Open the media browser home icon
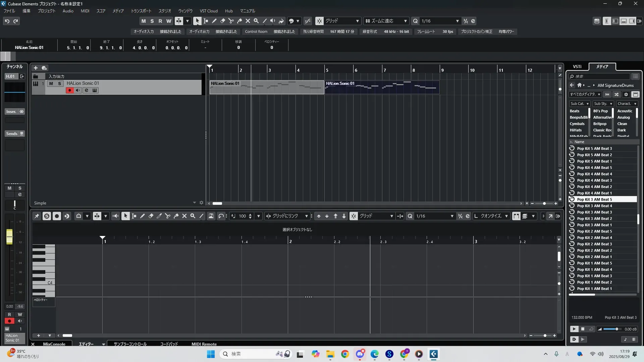Image resolution: width=644 pixels, height=362 pixels. click(x=579, y=85)
